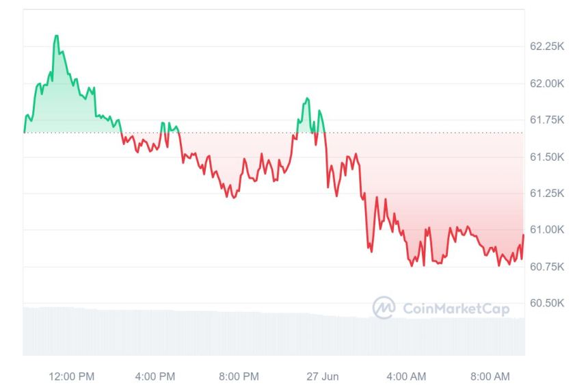
Task: Select the 60.50K price axis label
Action: click(546, 303)
